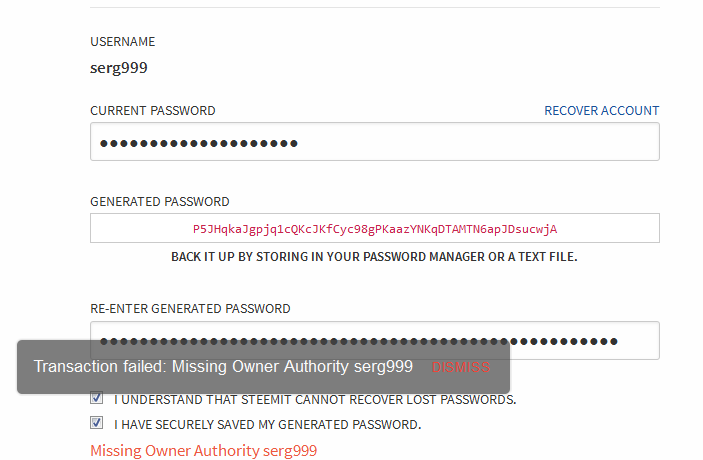This screenshot has height=460, width=703.
Task: Click the RE-ENTER GENERATED PASSWORD label
Action: click(190, 309)
